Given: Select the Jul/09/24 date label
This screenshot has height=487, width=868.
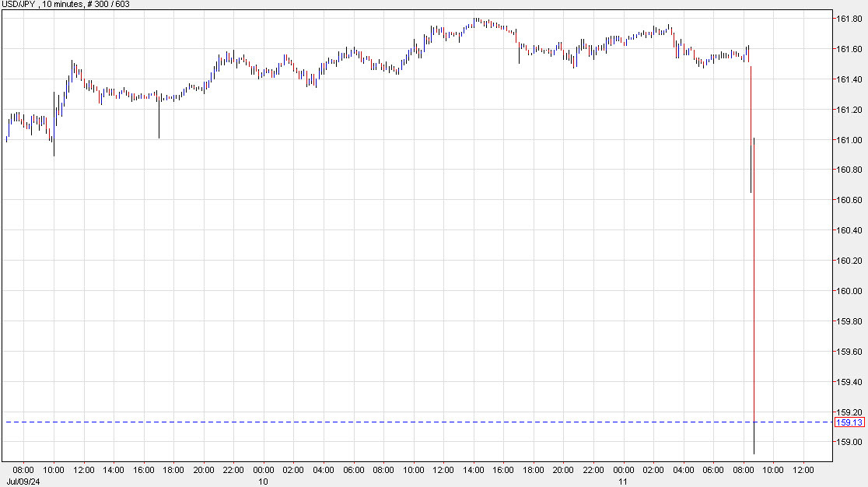Looking at the screenshot, I should pos(23,481).
